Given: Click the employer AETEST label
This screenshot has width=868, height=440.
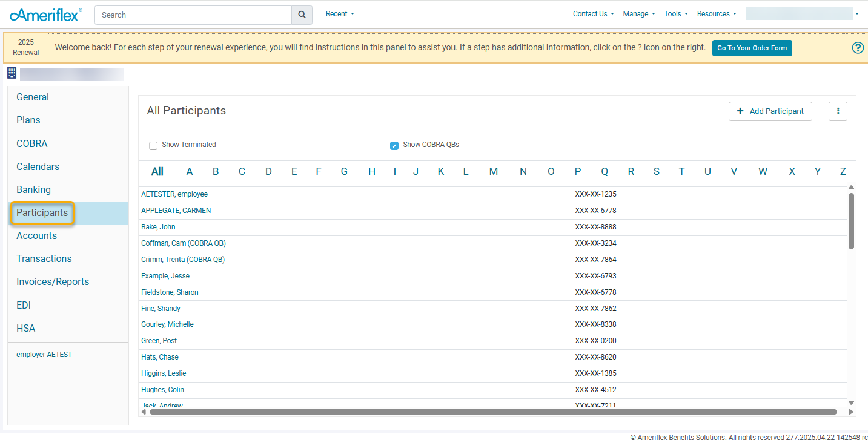Looking at the screenshot, I should (44, 355).
